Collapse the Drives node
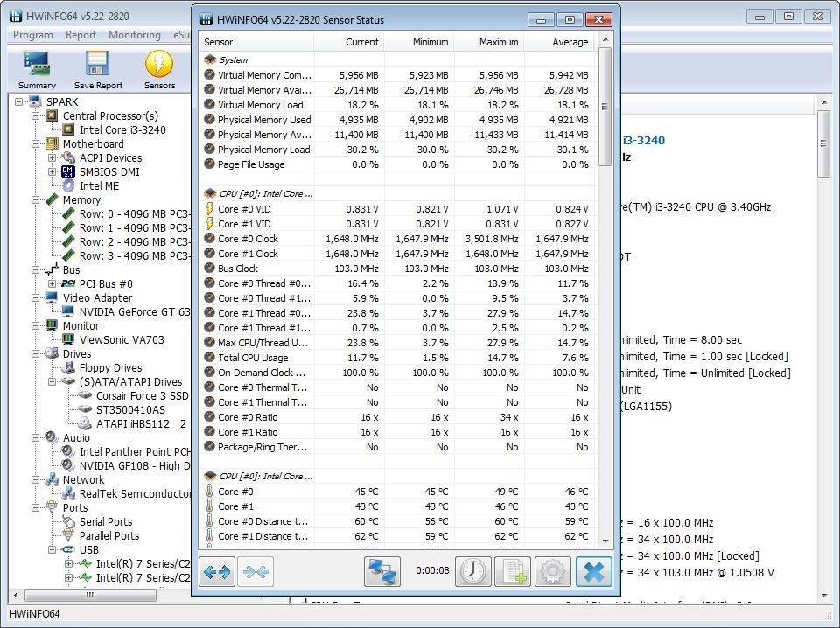This screenshot has width=840, height=628. [35, 353]
